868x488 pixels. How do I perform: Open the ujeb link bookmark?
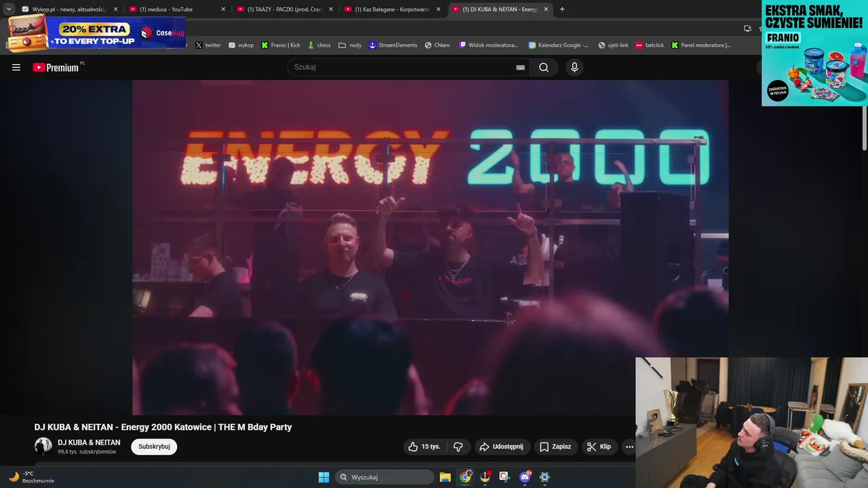[613, 45]
